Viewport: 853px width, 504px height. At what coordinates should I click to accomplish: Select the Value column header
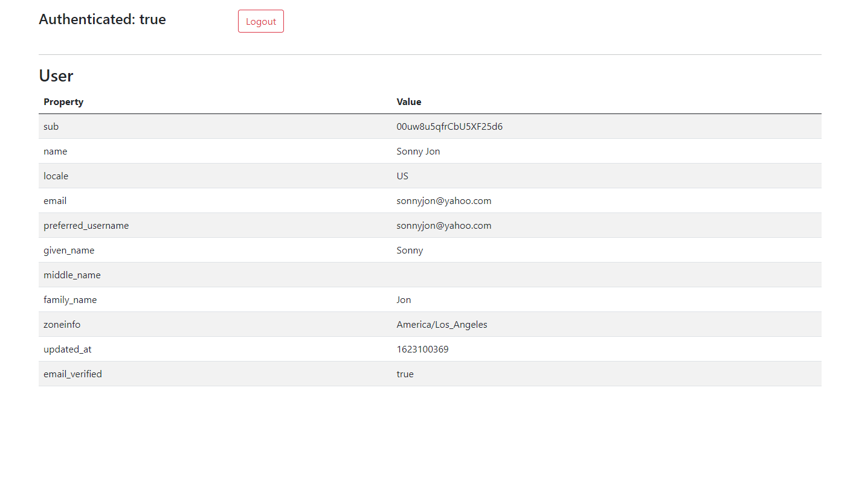coord(409,101)
